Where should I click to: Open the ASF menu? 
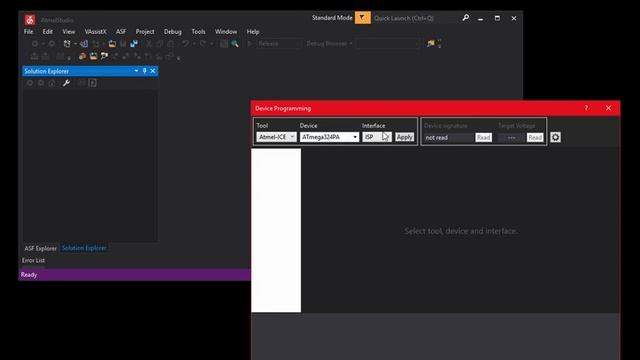[x=121, y=31]
